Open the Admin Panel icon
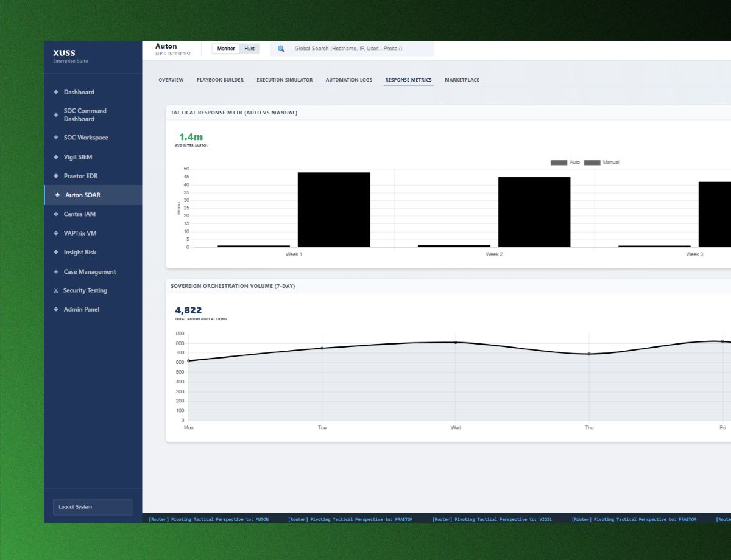Viewport: 731px width, 560px height. pyautogui.click(x=56, y=309)
